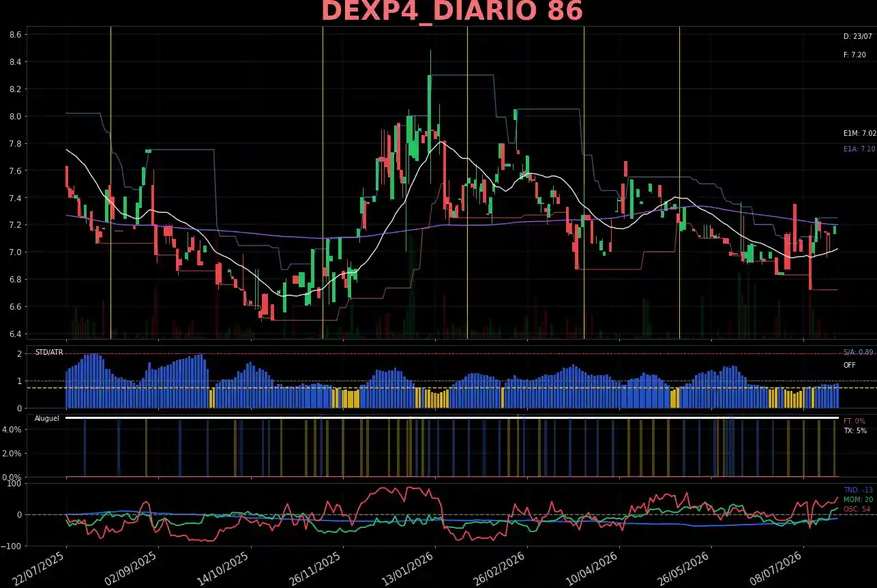Click the OFF status text
This screenshot has height=588, width=877.
tap(850, 366)
